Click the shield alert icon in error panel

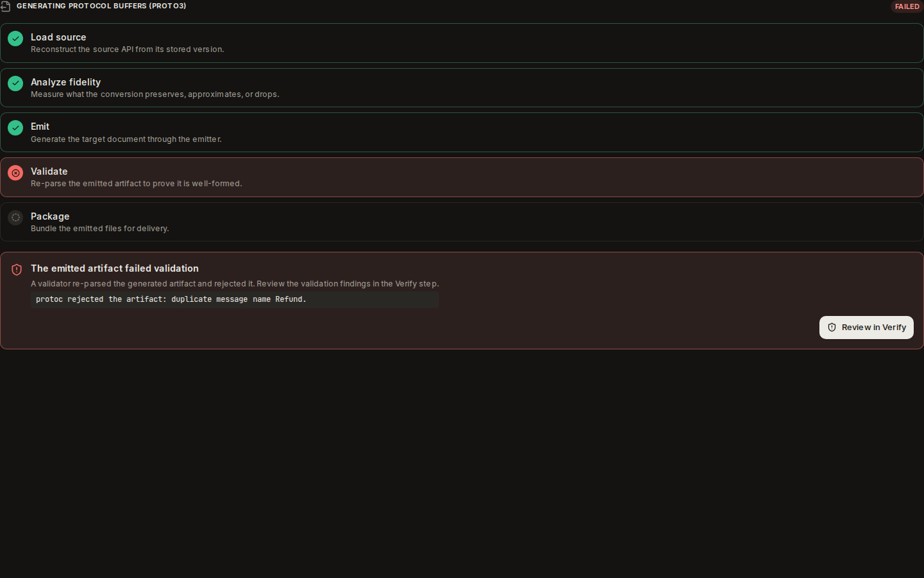[17, 270]
